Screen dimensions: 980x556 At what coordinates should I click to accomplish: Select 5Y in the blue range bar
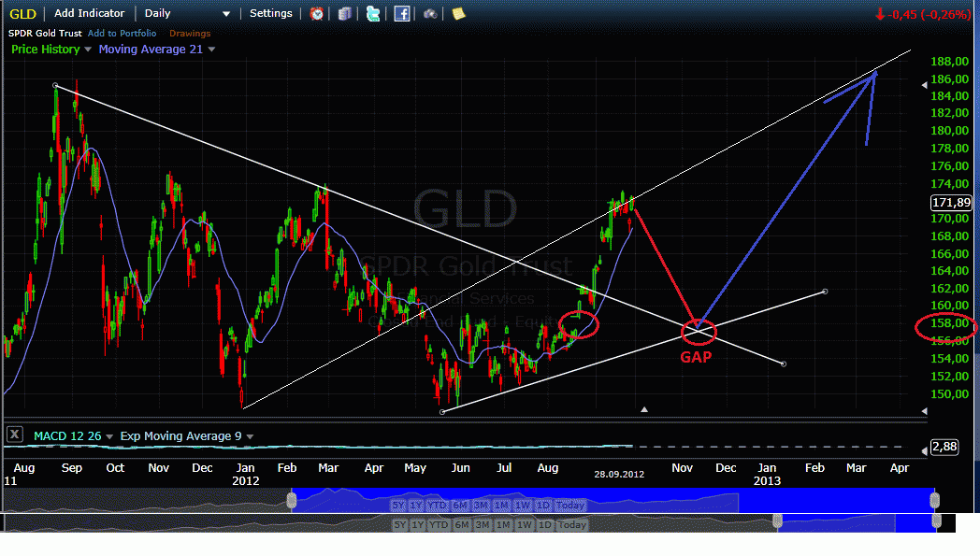coord(398,505)
